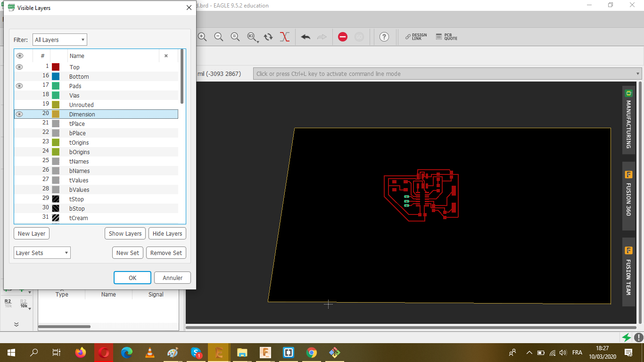This screenshot has height=362, width=644.
Task: Open zoom select options dropdown arrow
Action: [258, 41]
